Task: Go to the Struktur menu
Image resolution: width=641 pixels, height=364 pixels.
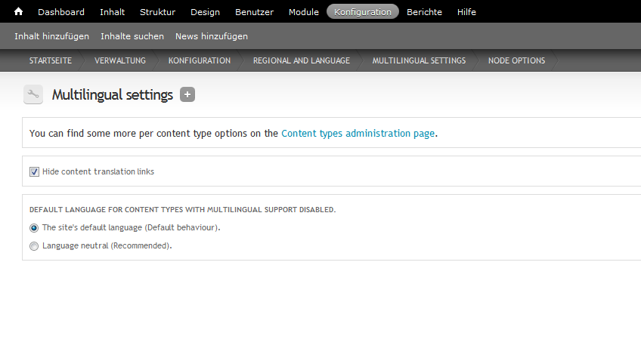Action: pos(157,12)
